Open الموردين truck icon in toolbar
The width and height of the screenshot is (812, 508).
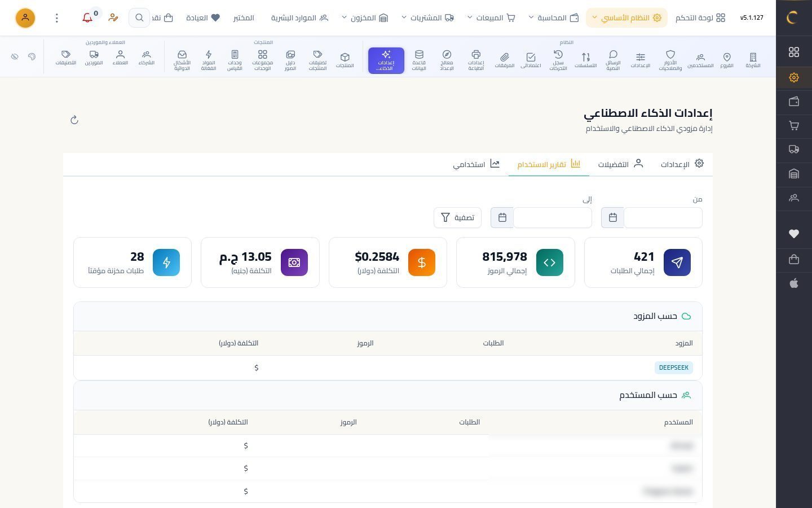click(x=94, y=58)
